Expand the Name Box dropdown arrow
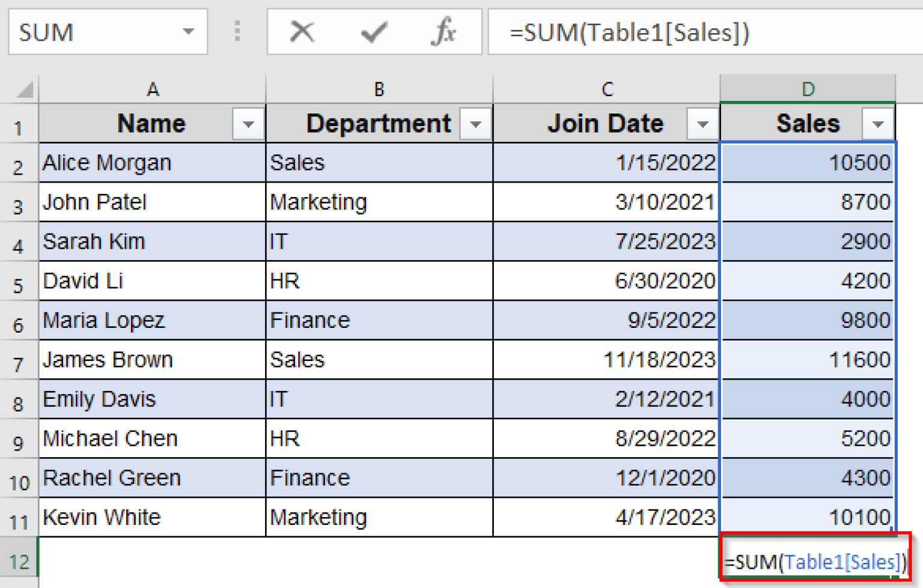 point(188,32)
